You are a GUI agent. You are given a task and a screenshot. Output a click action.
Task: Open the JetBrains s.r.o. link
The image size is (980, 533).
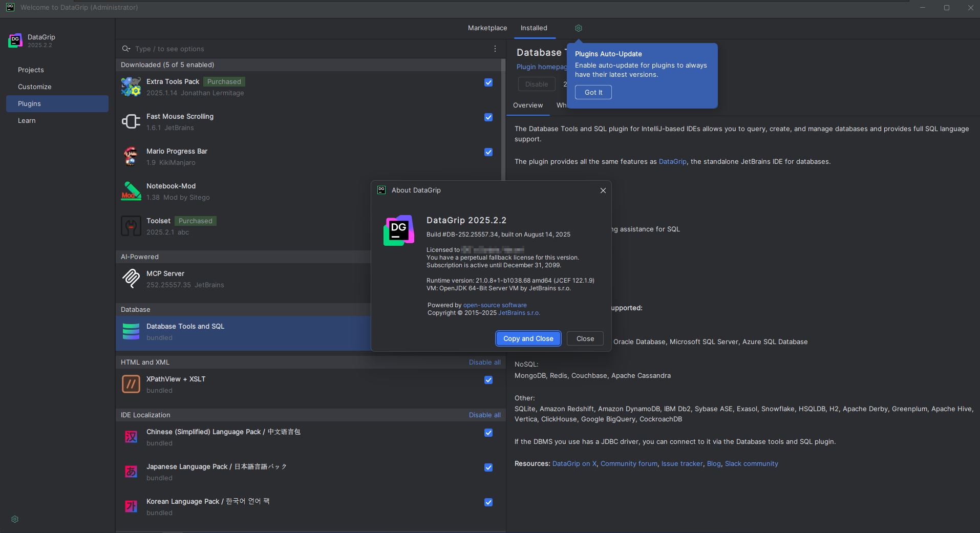click(519, 312)
